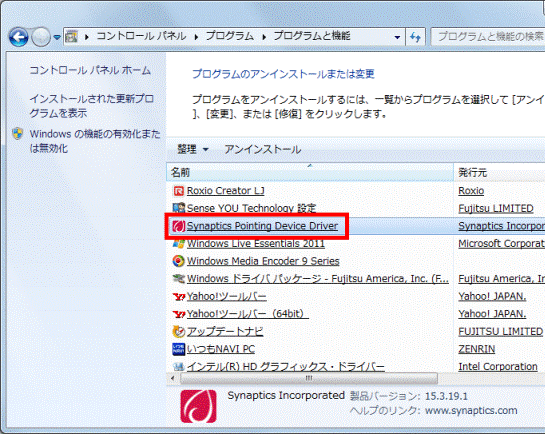Click www.synaptics.com help link text
The height and width of the screenshot is (434, 545).
pos(471,411)
